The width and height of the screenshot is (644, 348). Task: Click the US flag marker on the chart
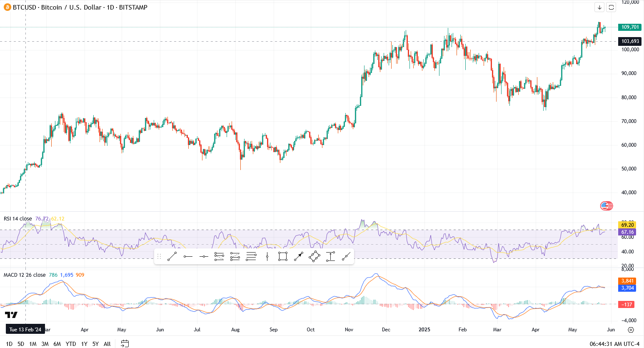coord(606,205)
